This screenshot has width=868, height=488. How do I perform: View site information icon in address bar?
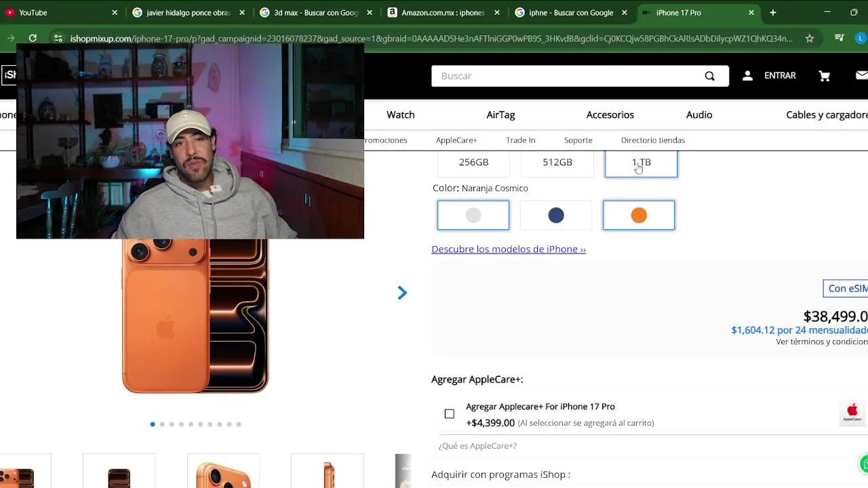tap(58, 39)
